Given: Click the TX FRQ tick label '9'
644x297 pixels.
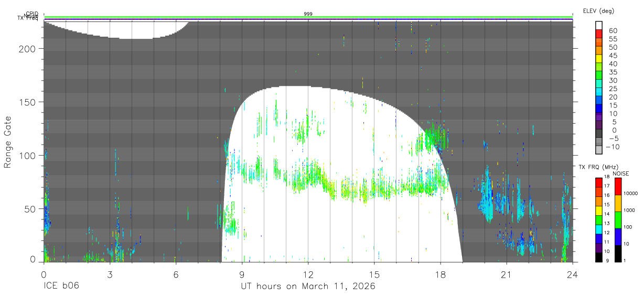Looking at the screenshot, I should point(607,261).
